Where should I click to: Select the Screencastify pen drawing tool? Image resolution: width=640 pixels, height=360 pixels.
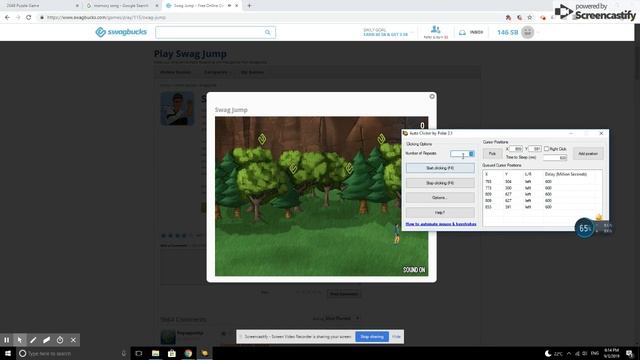coord(33,340)
